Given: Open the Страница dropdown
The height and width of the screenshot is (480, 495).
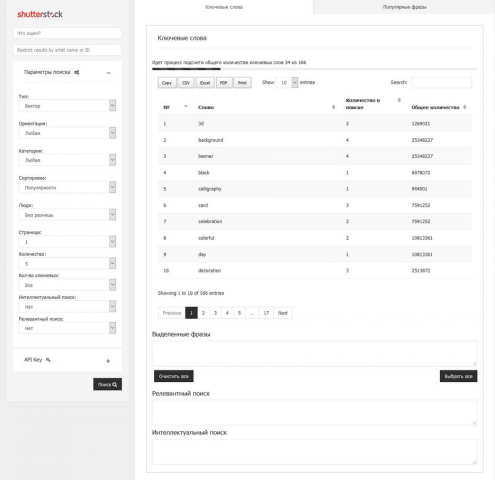Looking at the screenshot, I should pos(67,242).
